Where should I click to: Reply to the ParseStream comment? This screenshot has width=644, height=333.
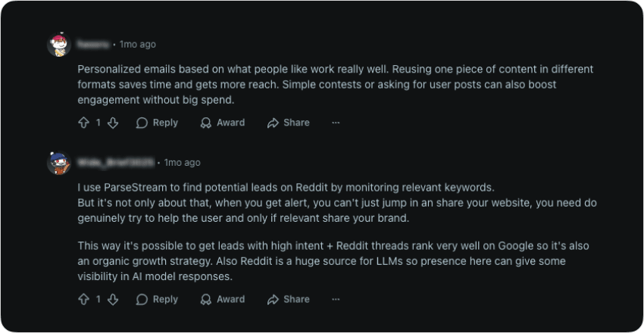point(157,300)
